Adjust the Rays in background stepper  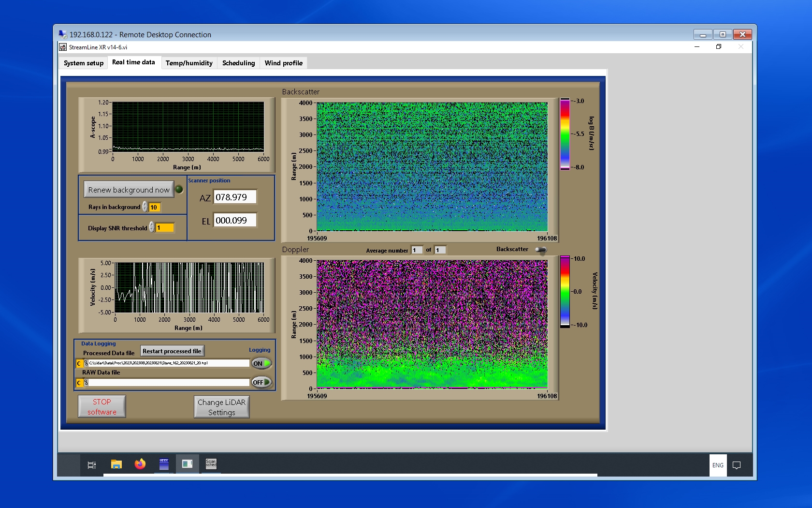[145, 207]
